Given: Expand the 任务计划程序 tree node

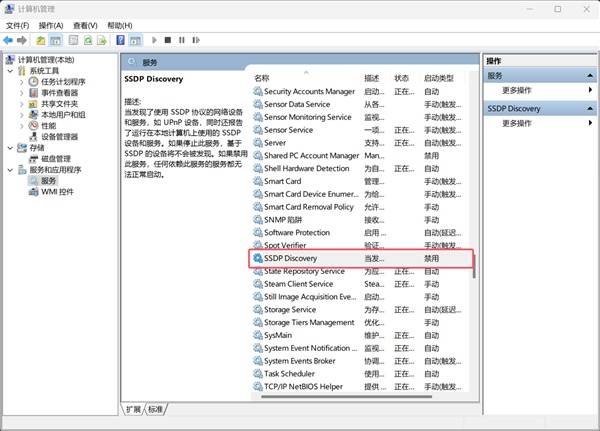Looking at the screenshot, I should point(22,82).
